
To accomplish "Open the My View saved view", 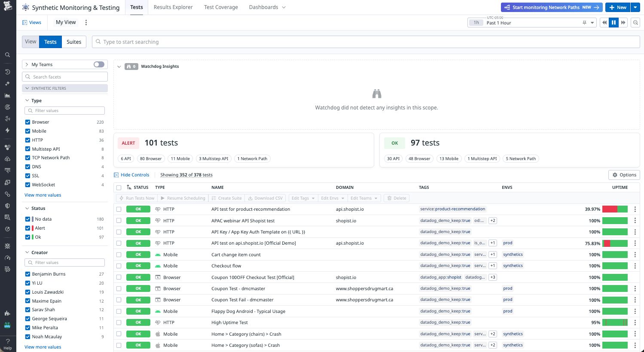I will point(66,22).
